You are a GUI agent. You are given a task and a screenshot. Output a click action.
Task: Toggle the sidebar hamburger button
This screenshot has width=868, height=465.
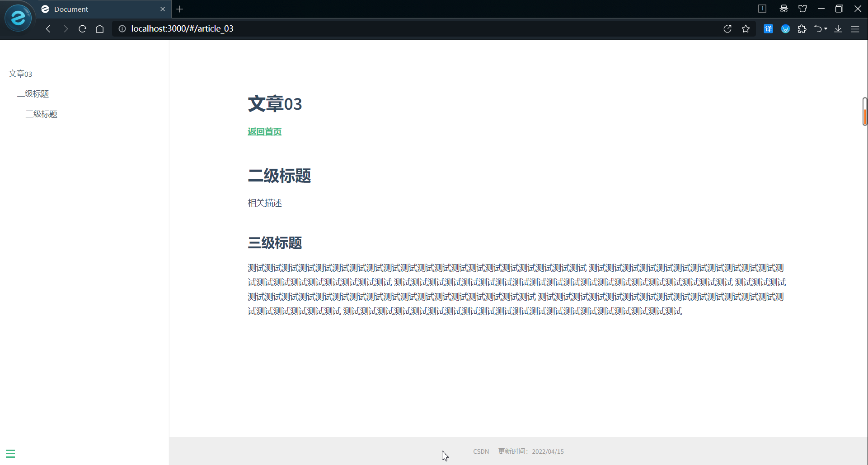click(x=10, y=454)
